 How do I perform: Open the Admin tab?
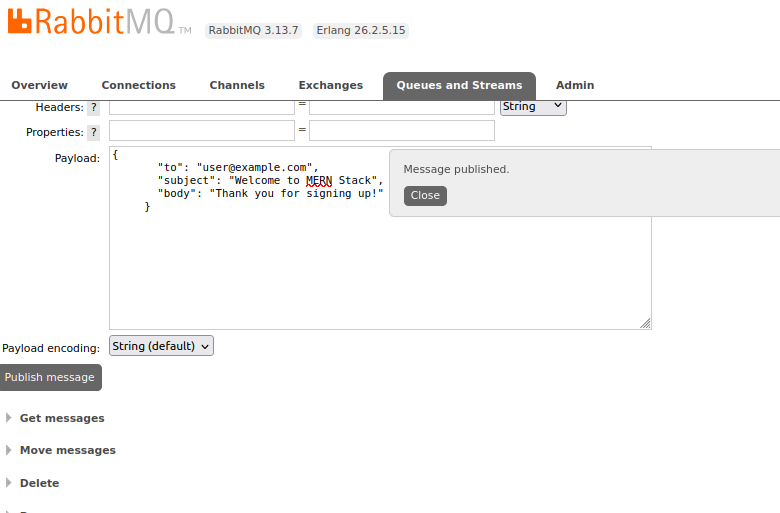(x=575, y=86)
